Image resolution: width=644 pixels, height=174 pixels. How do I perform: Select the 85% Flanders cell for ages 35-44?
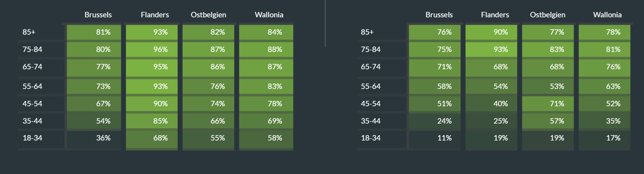coord(152,121)
